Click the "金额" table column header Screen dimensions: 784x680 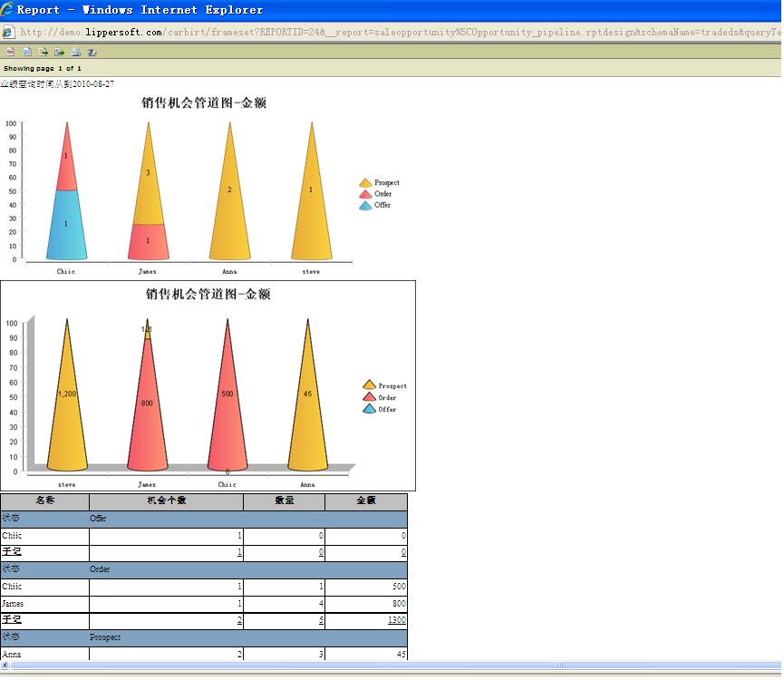click(x=366, y=500)
